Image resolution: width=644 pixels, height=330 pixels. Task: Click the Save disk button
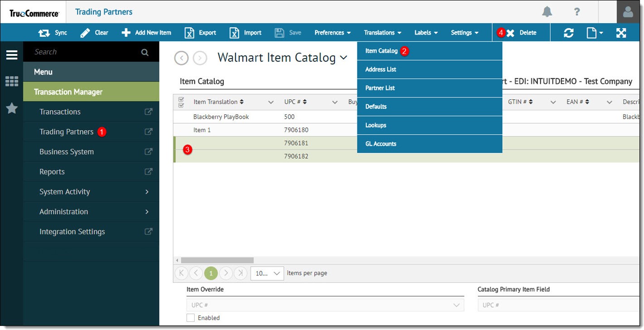coord(288,33)
